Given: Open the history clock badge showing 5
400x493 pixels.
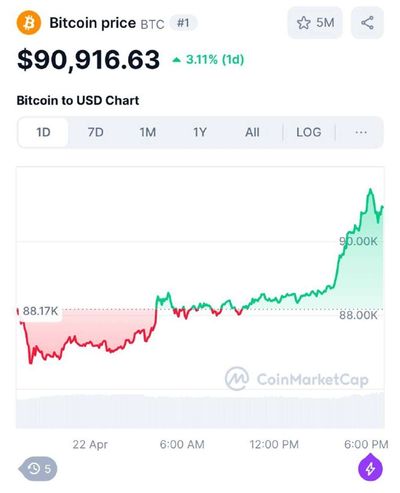Looking at the screenshot, I should pos(38,469).
